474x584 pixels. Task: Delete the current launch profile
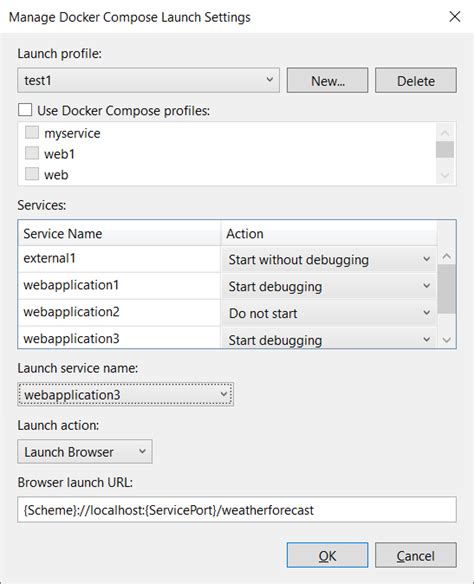(416, 80)
